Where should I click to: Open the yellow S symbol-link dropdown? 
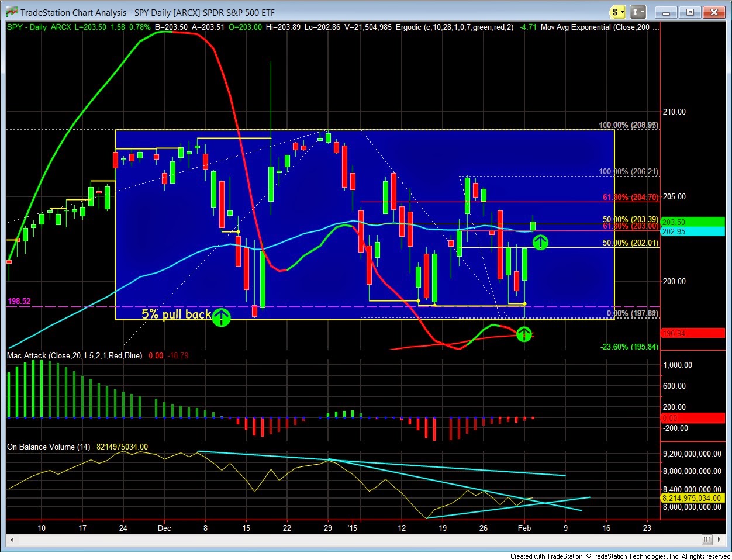[x=618, y=12]
